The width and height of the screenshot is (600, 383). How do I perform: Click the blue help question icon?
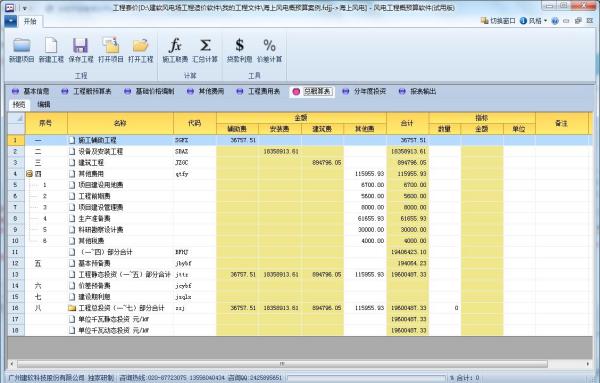coord(555,21)
